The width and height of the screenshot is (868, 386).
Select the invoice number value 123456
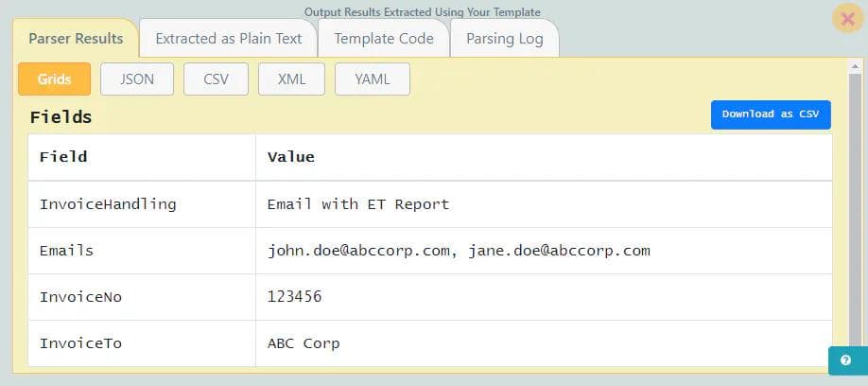pyautogui.click(x=295, y=297)
